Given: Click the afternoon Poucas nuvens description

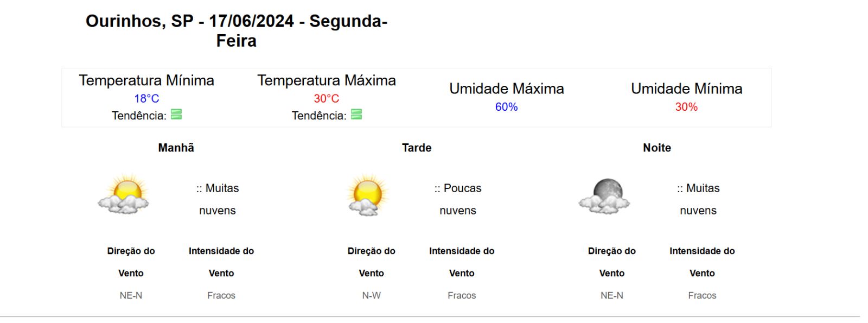Looking at the screenshot, I should pos(458,199).
